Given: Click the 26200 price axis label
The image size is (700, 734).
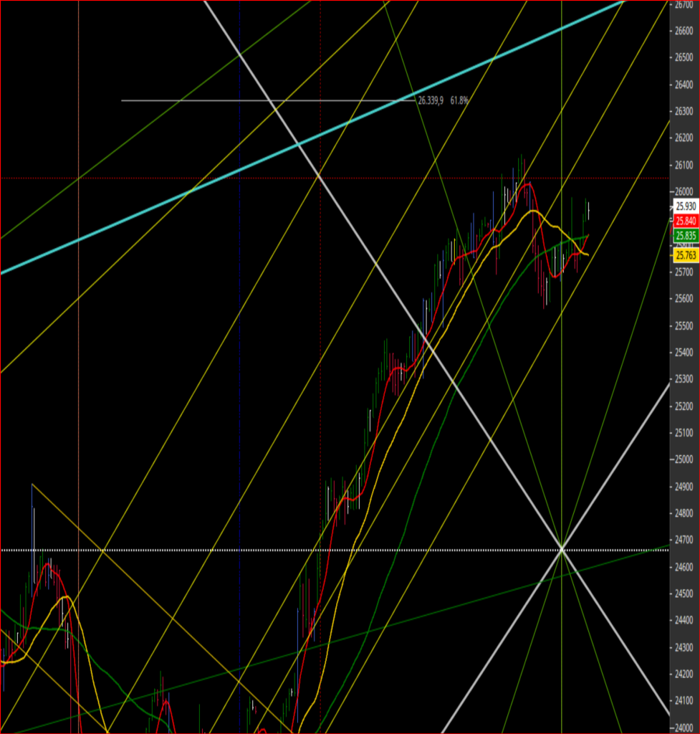Looking at the screenshot, I should 684,138.
